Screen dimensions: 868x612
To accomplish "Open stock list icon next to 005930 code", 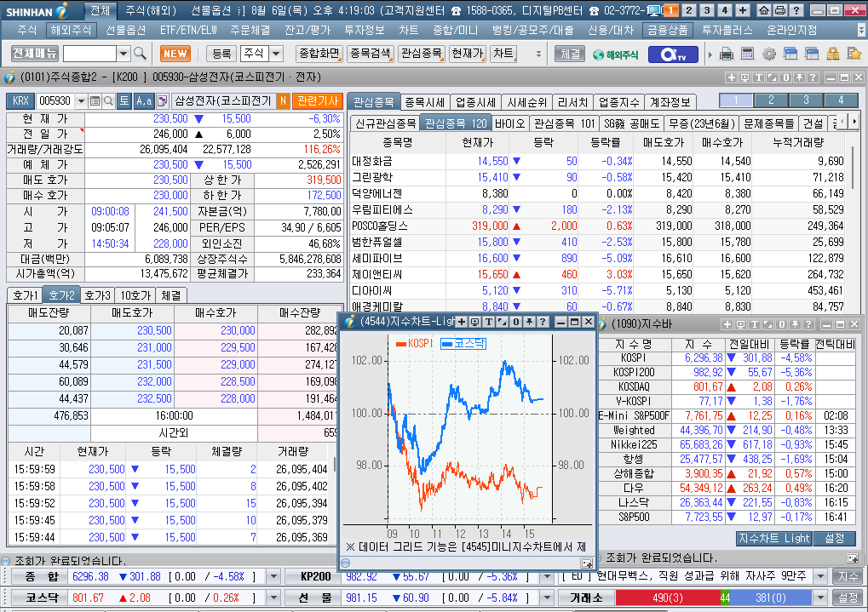I will [x=95, y=101].
